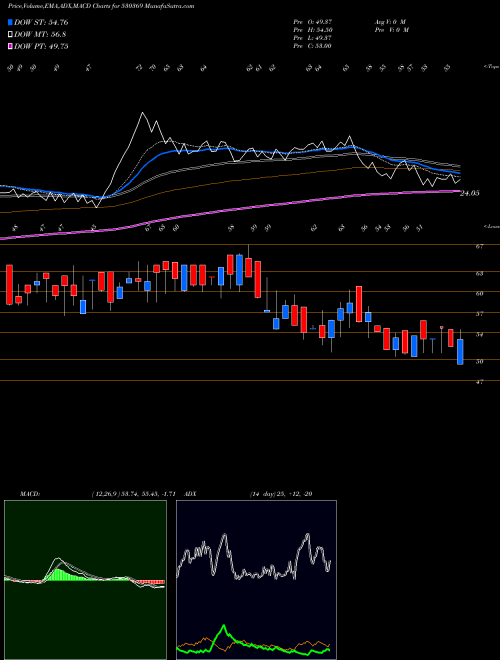Image resolution: width=500 pixels, height=660 pixels.
Task: Click the 54 price axis label
Action: 479,335
